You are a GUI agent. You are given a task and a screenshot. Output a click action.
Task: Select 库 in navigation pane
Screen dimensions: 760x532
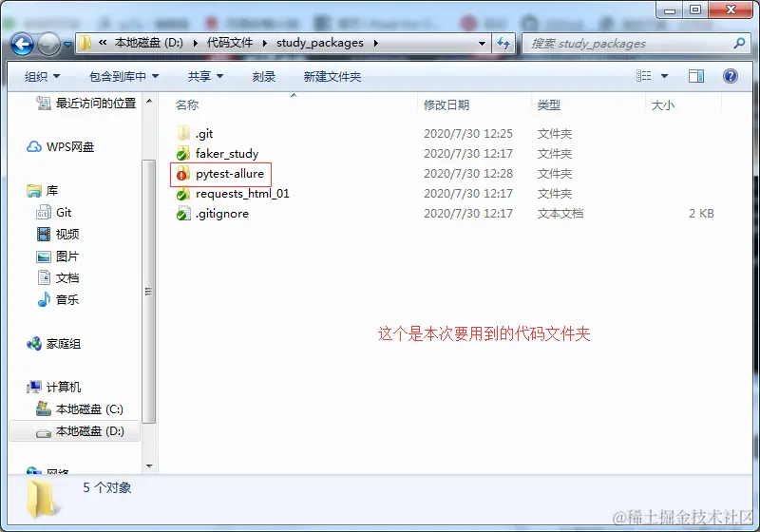point(52,190)
